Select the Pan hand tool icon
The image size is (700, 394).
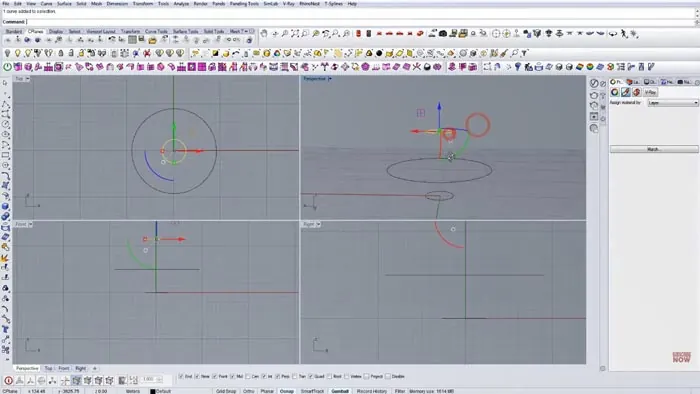264,33
